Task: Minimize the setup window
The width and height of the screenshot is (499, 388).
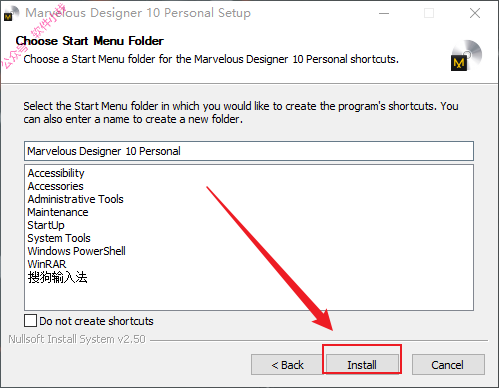Action: [x=384, y=13]
